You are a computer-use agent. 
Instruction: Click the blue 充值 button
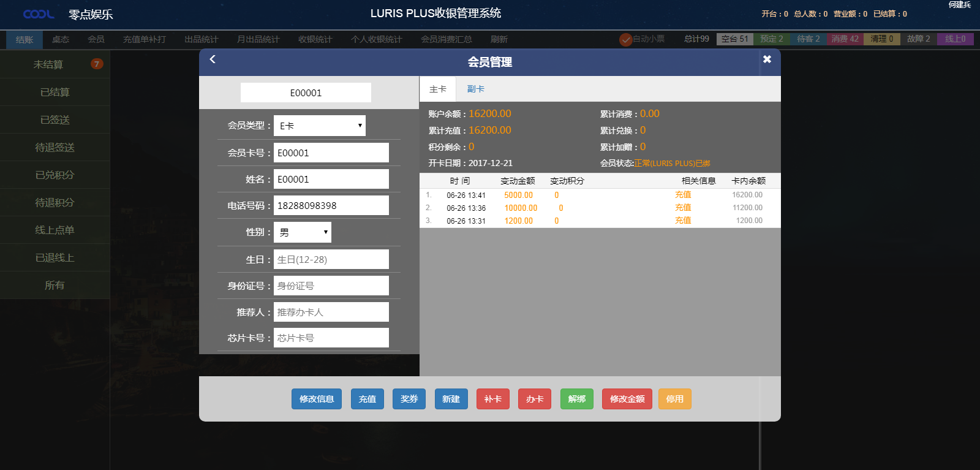click(x=367, y=399)
